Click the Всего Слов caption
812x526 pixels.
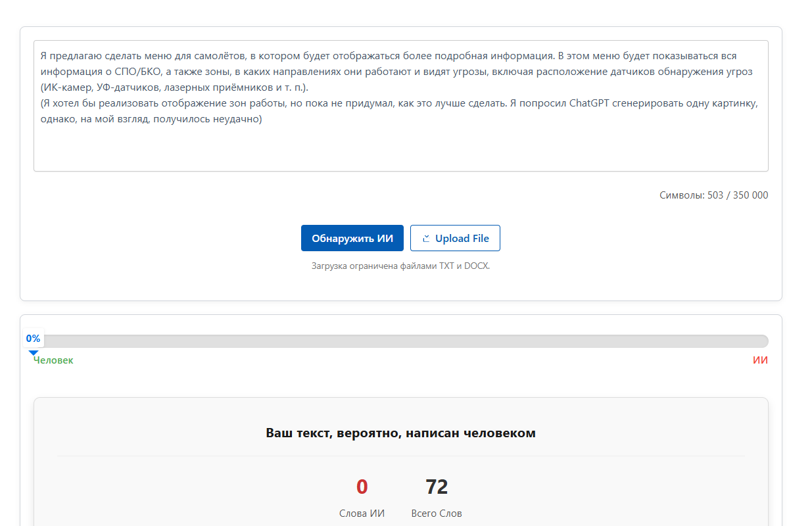tap(437, 514)
